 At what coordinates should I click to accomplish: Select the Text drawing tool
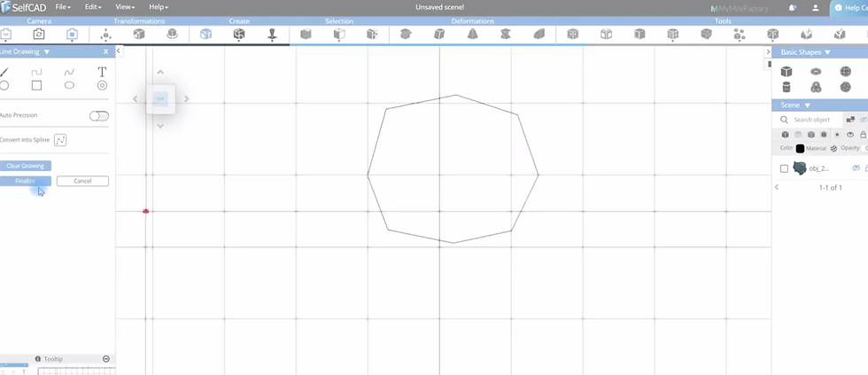pos(102,72)
